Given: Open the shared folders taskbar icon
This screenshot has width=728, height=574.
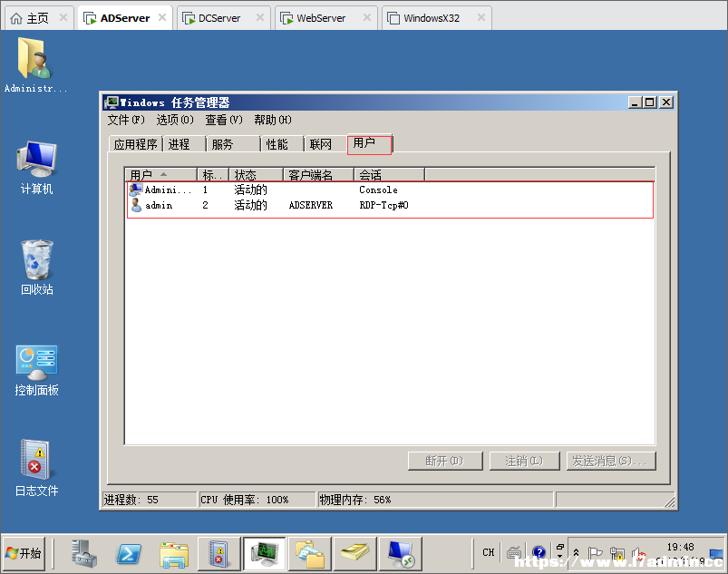Looking at the screenshot, I should 309,553.
